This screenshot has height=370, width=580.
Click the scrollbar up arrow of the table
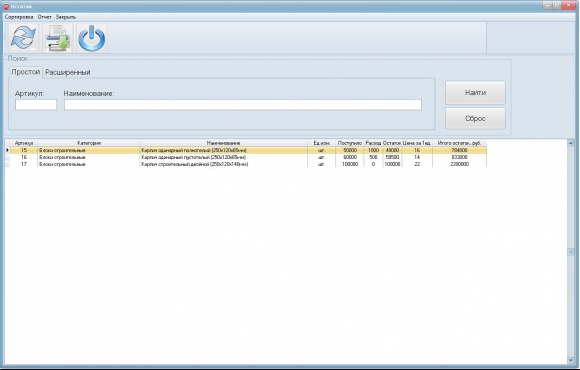click(571, 143)
